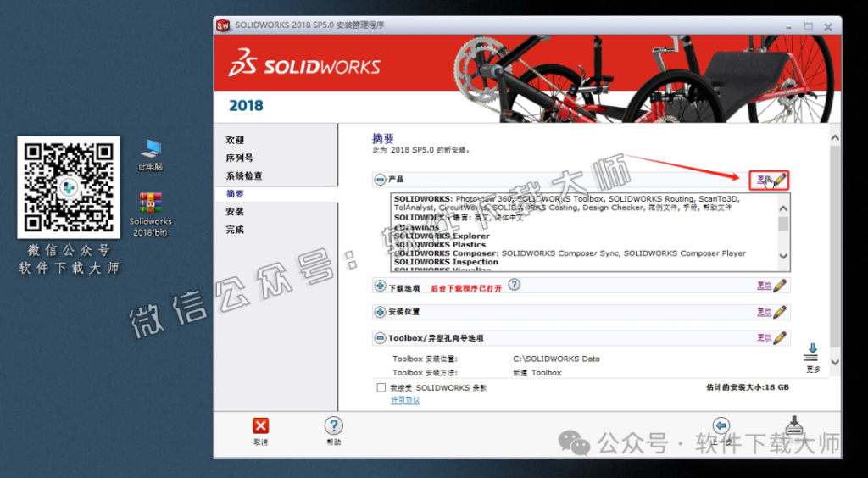Click Change link for Download Options
The width and height of the screenshot is (868, 478).
tap(764, 286)
